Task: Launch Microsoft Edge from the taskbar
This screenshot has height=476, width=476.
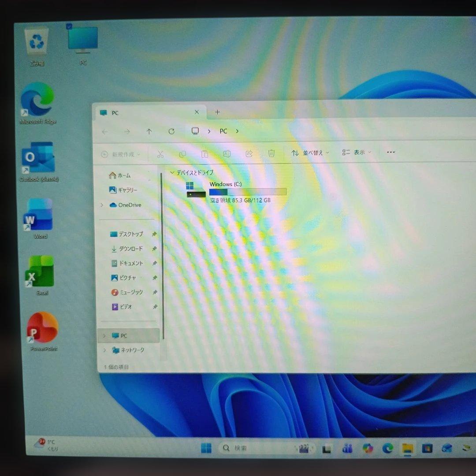Action: [x=387, y=448]
